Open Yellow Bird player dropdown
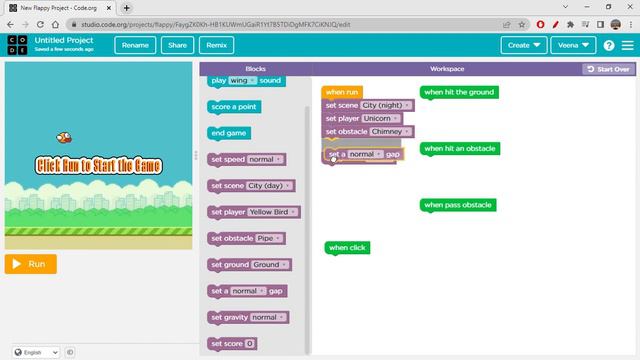Image resolution: width=640 pixels, height=360 pixels. [273, 212]
